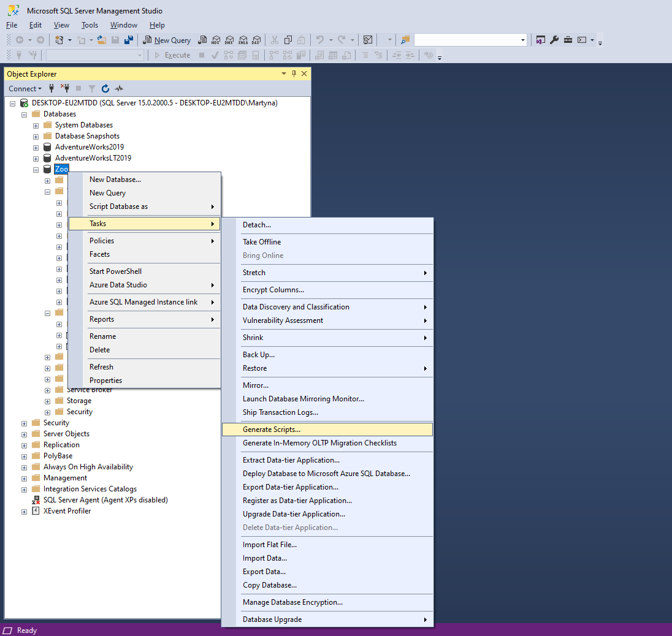Select New Database... in context menu
The image size is (672, 636).
tap(145, 180)
